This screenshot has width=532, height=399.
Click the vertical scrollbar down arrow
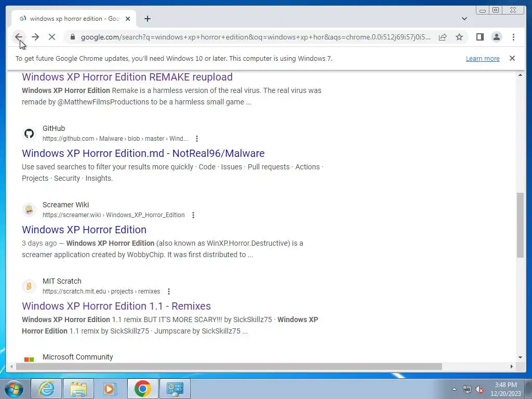click(x=520, y=357)
